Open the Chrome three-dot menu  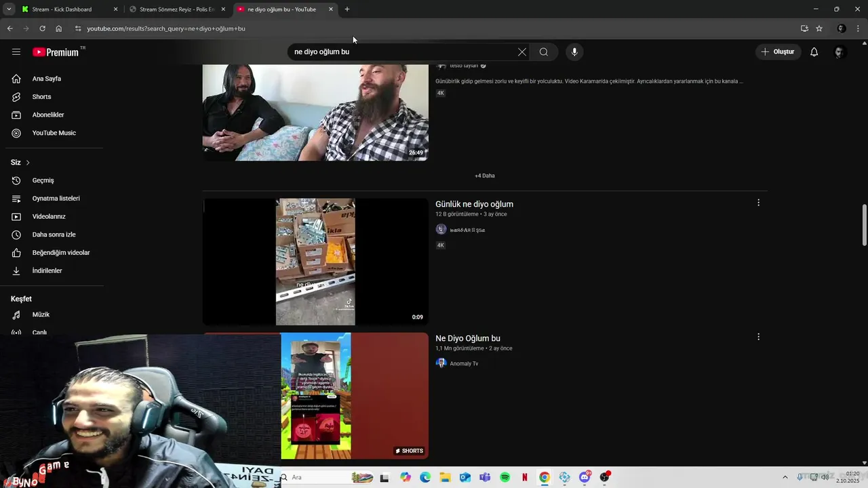click(x=859, y=28)
